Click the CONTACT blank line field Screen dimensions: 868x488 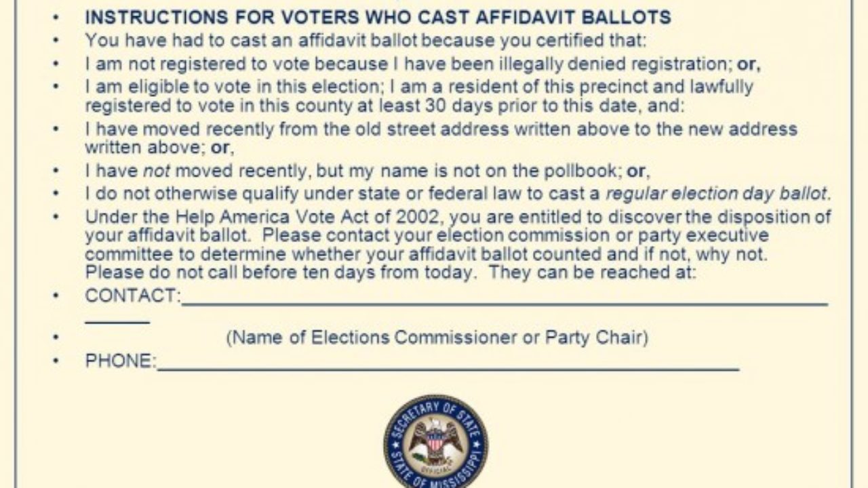(504, 304)
